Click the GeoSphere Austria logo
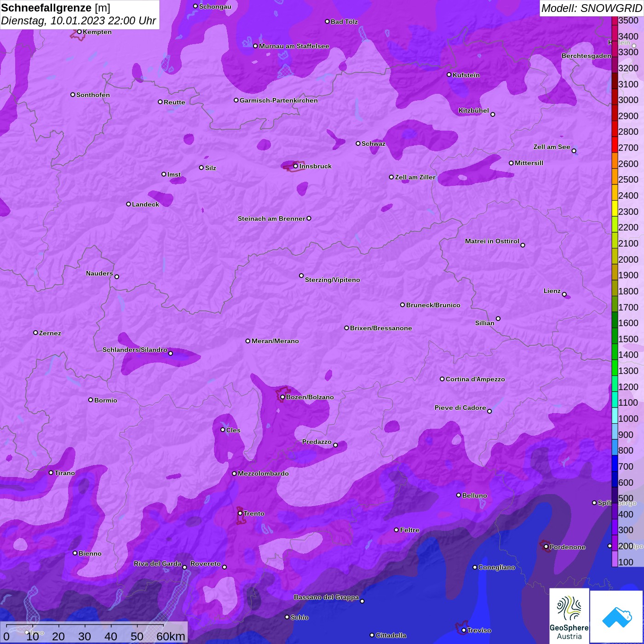644x644 pixels. 569,615
